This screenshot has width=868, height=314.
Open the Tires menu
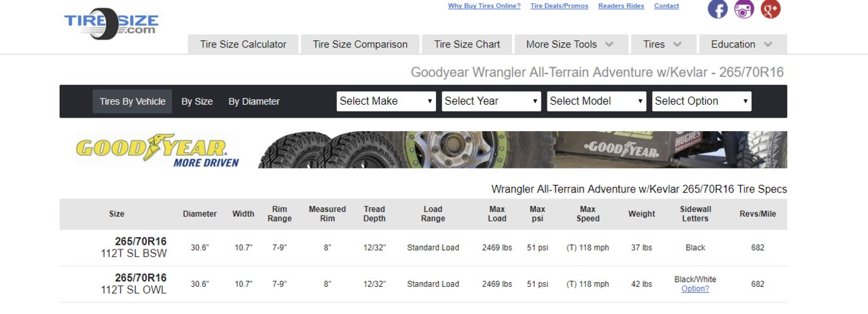[662, 44]
